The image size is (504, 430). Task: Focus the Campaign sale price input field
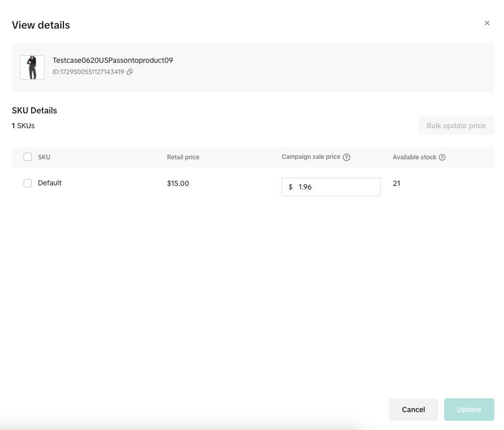pyautogui.click(x=336, y=187)
